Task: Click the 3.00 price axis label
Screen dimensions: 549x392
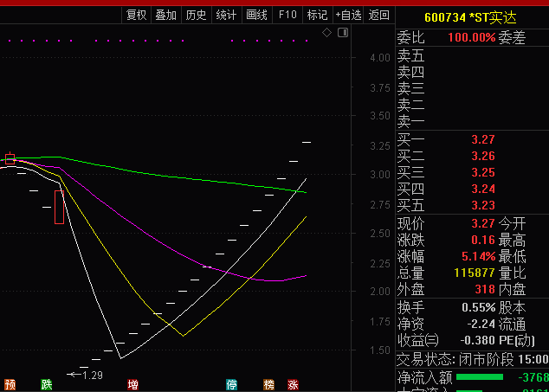Action: (380, 174)
